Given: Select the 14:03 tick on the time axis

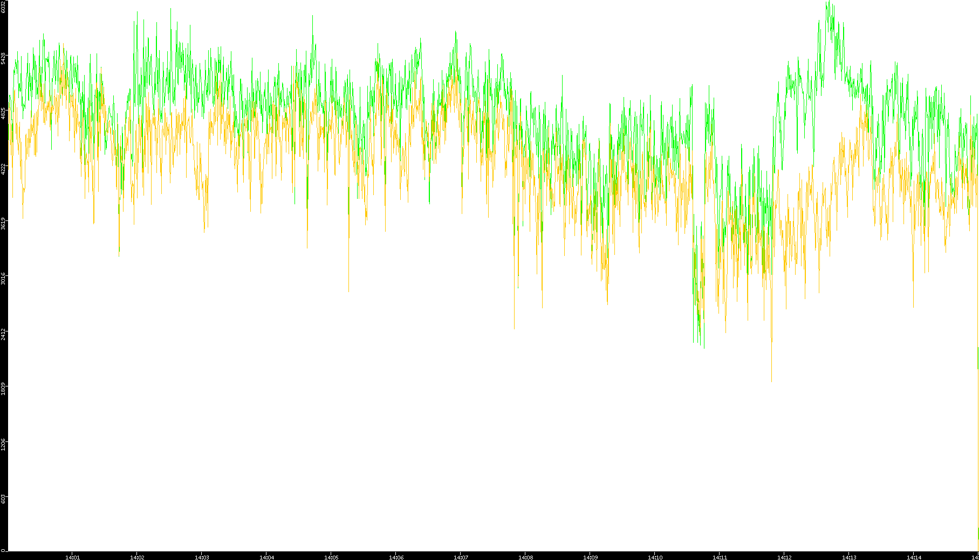Looking at the screenshot, I should [x=202, y=557].
